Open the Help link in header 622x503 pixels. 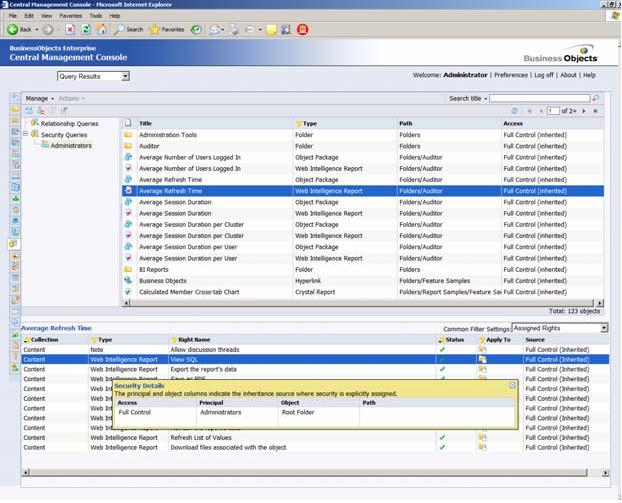pos(589,75)
